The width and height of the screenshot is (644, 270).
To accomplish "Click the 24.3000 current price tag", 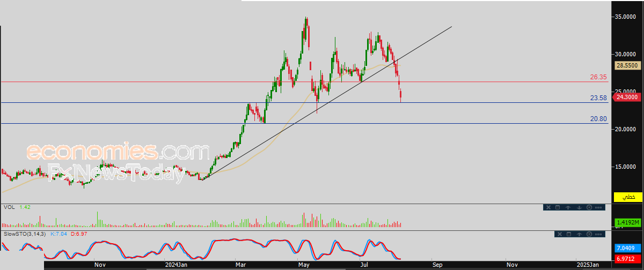I will click(x=627, y=97).
